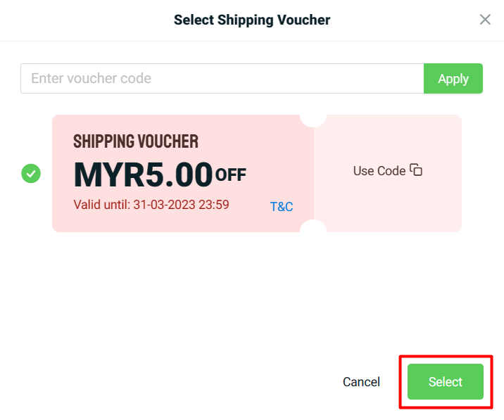
Task: Click the bottom notch cutout of the ticket
Action: pos(313,226)
